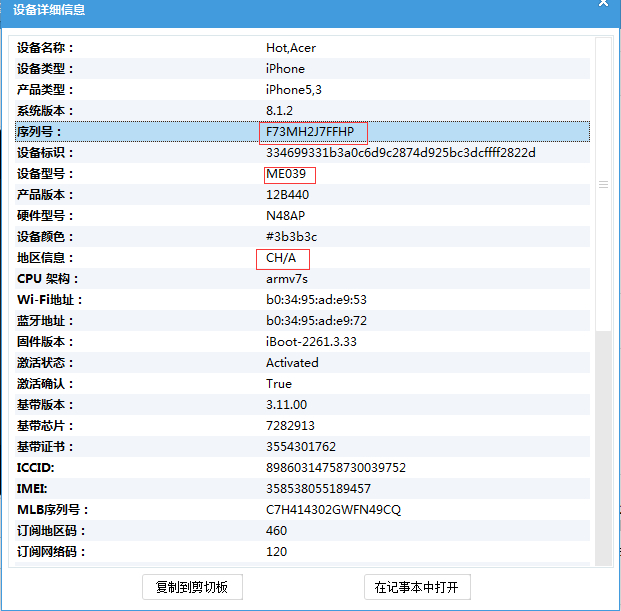The width and height of the screenshot is (621, 611).
Task: Select the 订阅地区码 value 460
Action: [276, 531]
